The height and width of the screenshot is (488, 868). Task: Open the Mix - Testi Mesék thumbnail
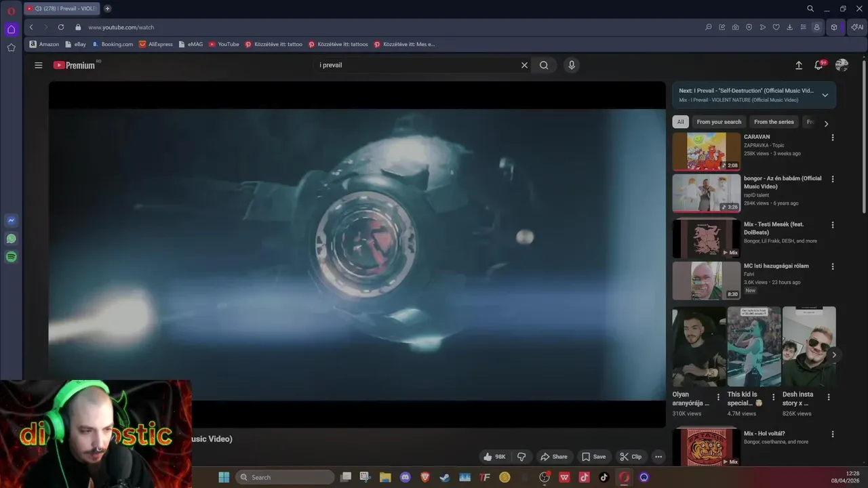coord(706,238)
